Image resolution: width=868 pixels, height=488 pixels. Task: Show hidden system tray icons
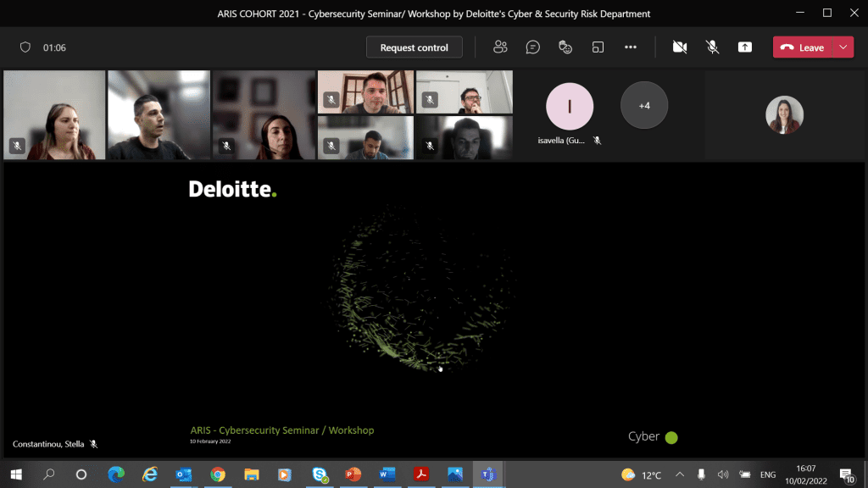pos(680,474)
